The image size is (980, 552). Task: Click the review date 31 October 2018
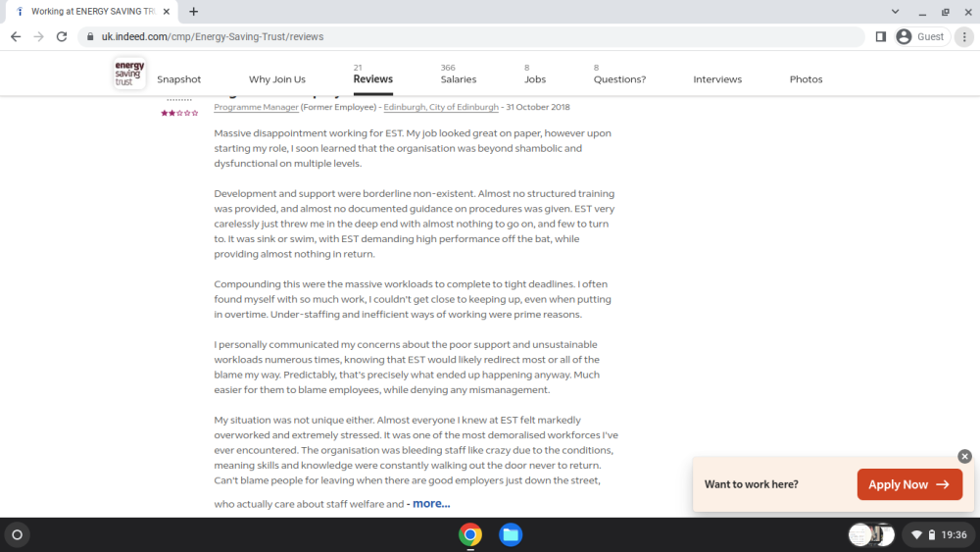pyautogui.click(x=537, y=107)
